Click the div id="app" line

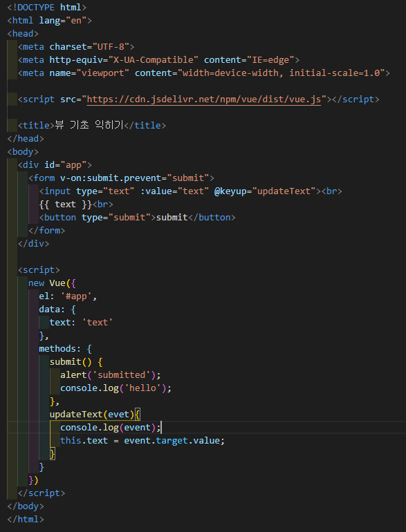[x=55, y=165]
